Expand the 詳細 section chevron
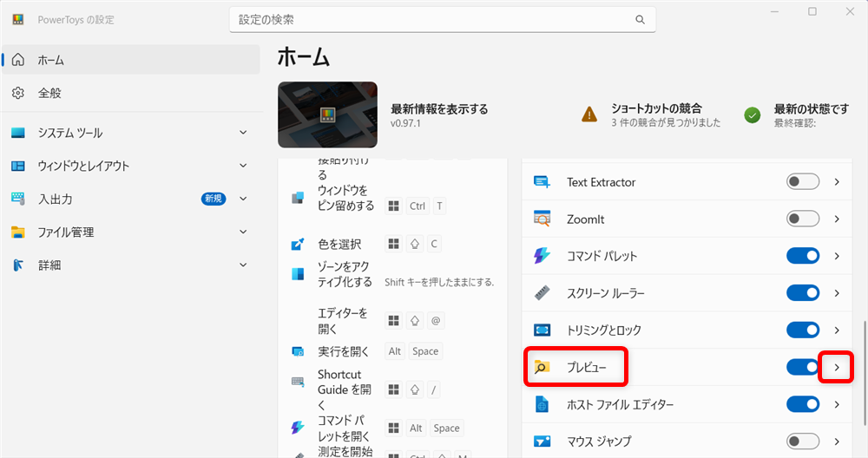Viewport: 868px width, 458px height. 243,265
